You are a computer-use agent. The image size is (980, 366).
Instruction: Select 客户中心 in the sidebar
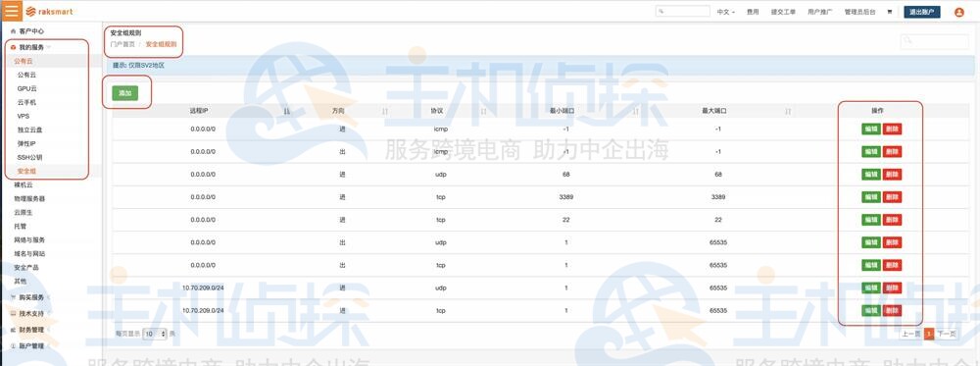pos(31,30)
